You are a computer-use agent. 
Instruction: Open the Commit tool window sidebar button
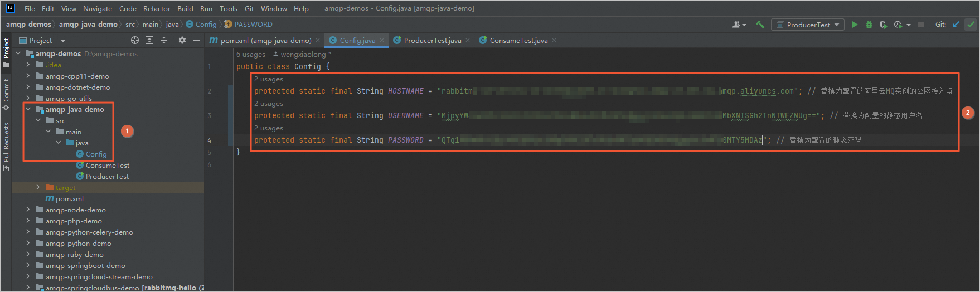tap(6, 94)
